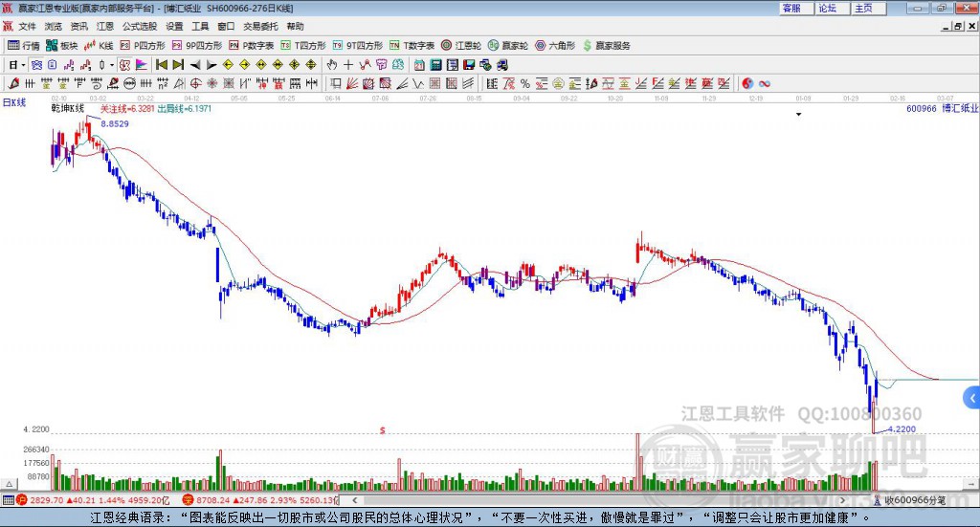Screen dimensions: 980x527
Task: Collapse volume panel triangle button
Action: [9, 484]
